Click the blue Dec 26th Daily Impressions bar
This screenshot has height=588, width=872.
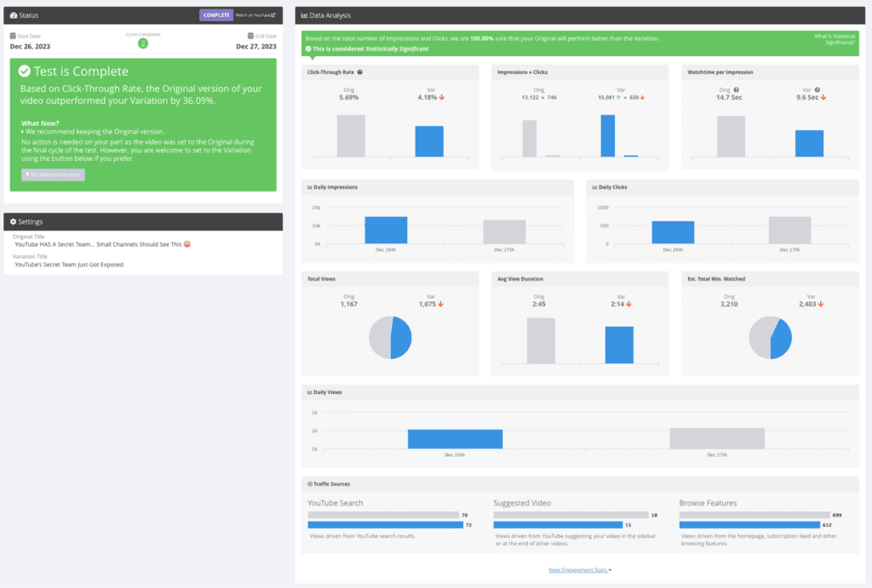386,231
